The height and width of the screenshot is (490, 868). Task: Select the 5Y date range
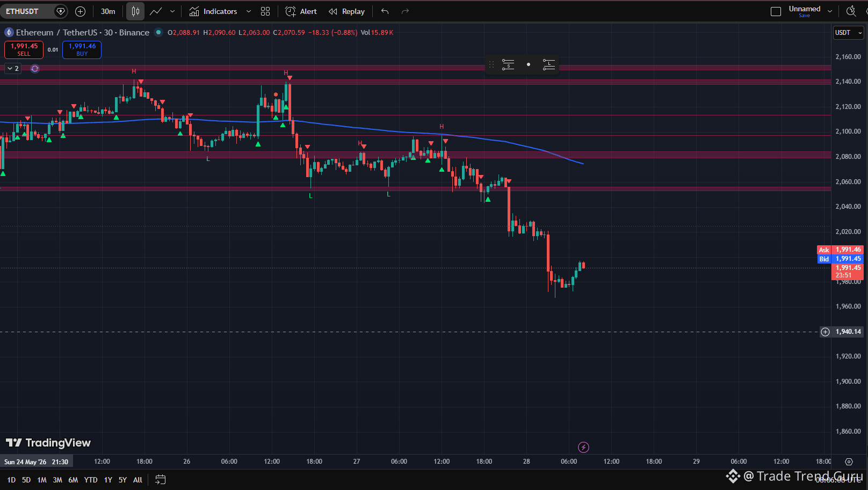point(122,480)
